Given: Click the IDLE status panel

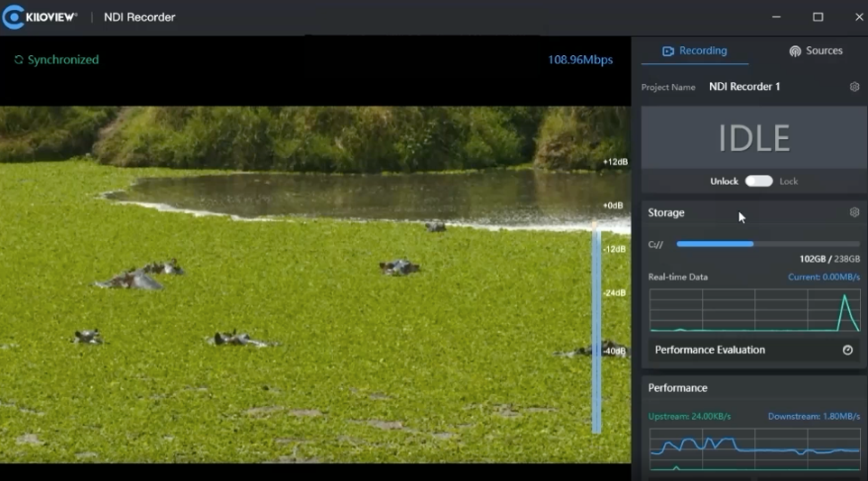Looking at the screenshot, I should [x=753, y=138].
